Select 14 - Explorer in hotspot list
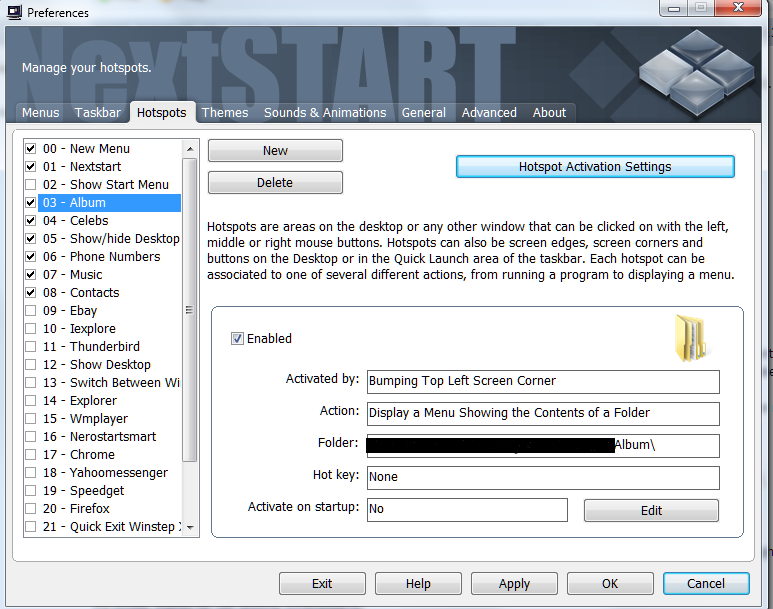Screen dimensions: 773x609 tap(93, 401)
